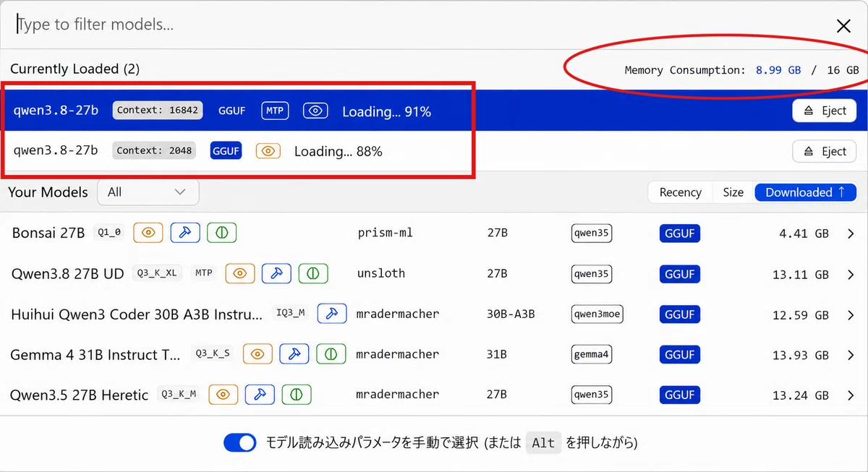Expand details chevron for Gemma 4 31B Instruct
The height and width of the screenshot is (472, 868).
point(851,355)
